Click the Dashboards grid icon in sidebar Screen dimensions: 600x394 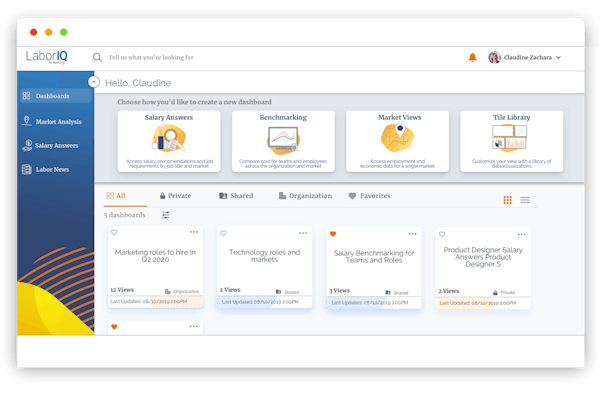pos(26,96)
